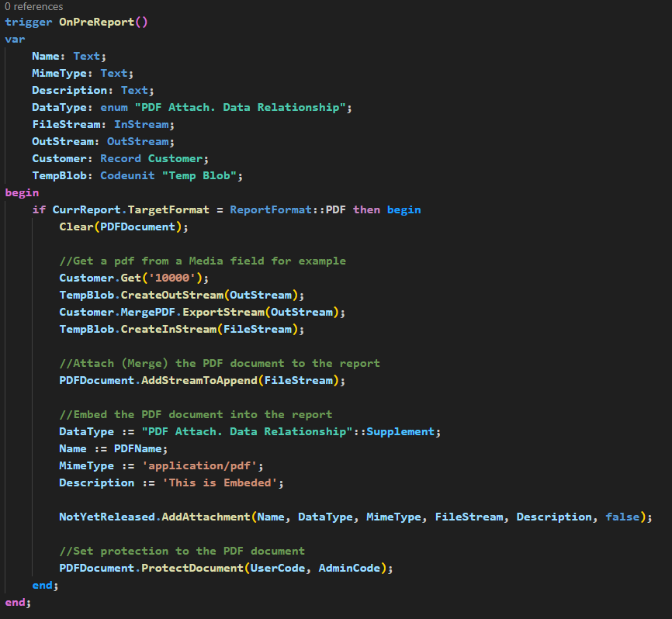Click the 'Clear(PDFDocument);' statement
The height and width of the screenshot is (619, 672).
pos(124,227)
